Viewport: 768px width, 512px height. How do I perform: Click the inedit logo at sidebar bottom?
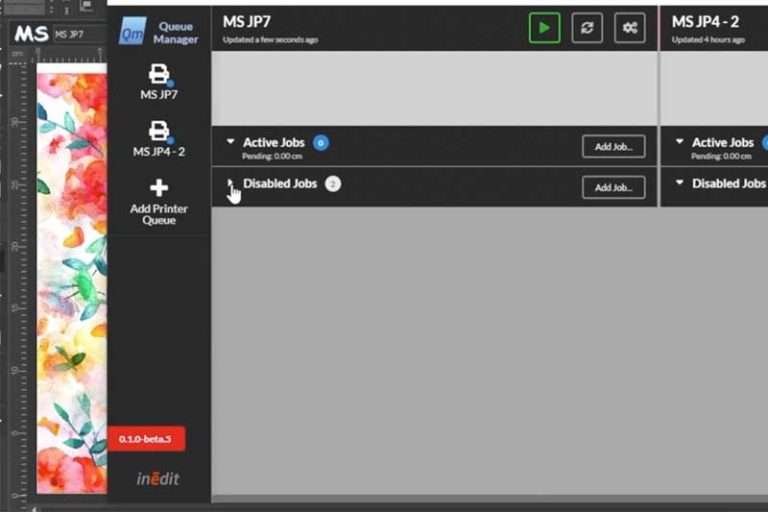click(x=158, y=479)
